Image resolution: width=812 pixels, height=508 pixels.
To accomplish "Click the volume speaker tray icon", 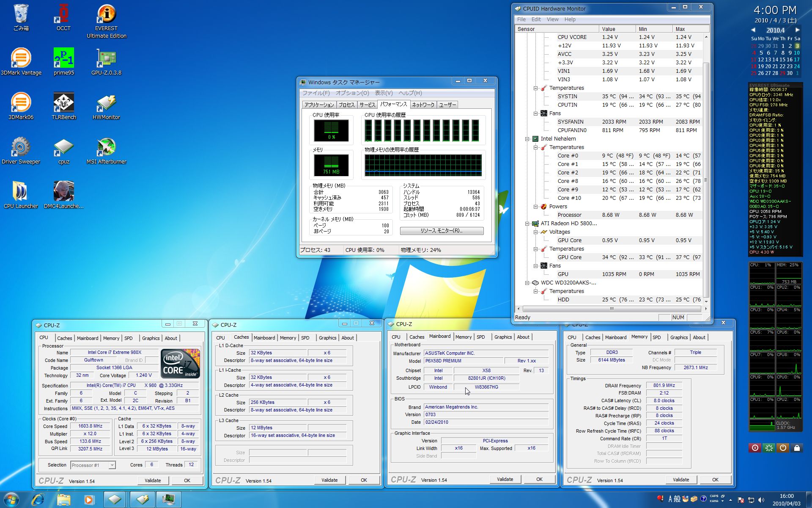I will [x=761, y=500].
